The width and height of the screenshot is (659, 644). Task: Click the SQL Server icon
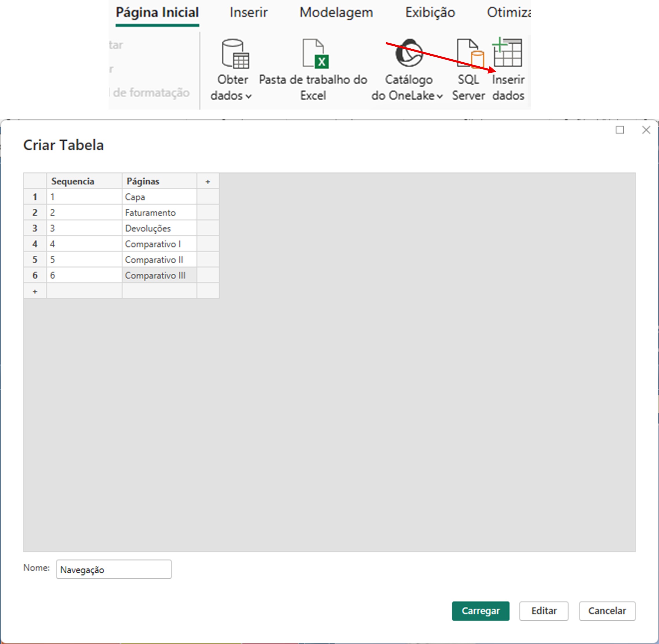pyautogui.click(x=470, y=53)
